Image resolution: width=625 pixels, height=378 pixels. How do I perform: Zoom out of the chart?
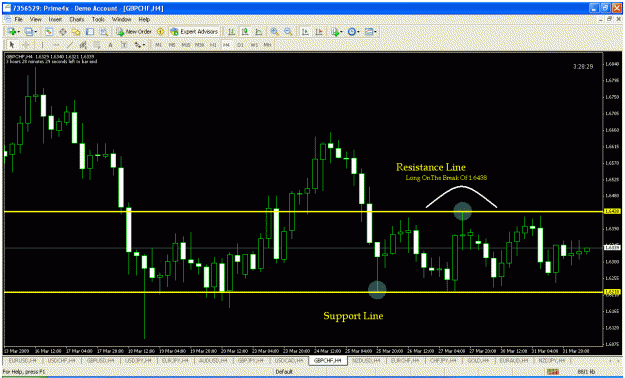[x=288, y=32]
